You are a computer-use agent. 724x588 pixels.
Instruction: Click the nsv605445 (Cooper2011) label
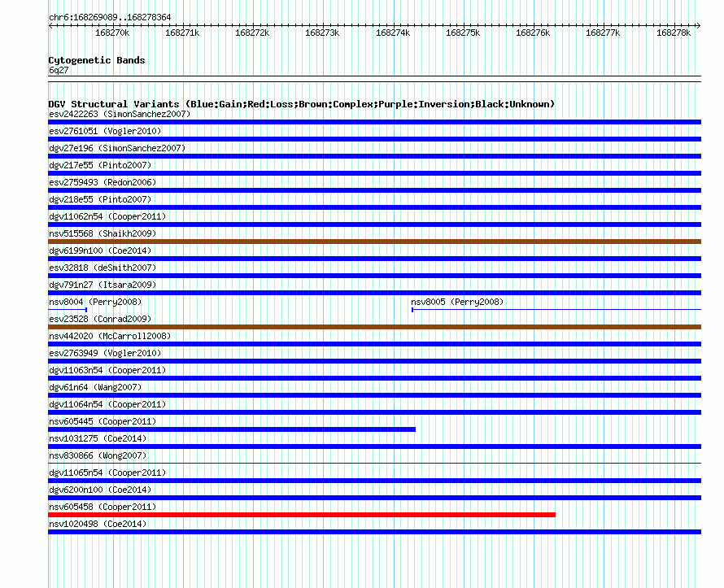coord(102,421)
